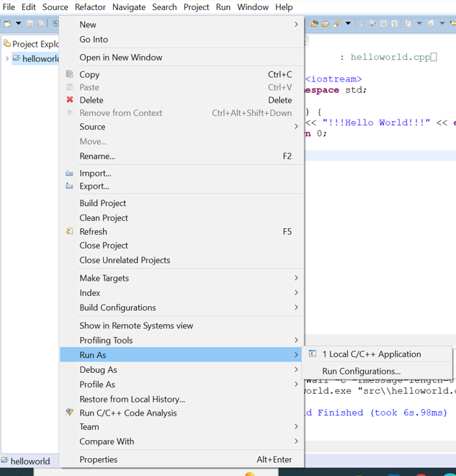Expand the New submenu arrow
This screenshot has width=456, height=476.
coord(295,24)
